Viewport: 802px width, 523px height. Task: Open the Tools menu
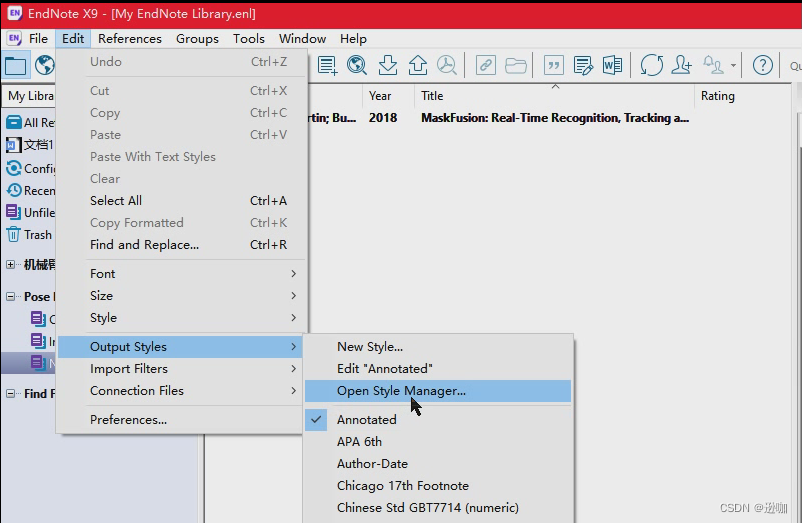[249, 38]
